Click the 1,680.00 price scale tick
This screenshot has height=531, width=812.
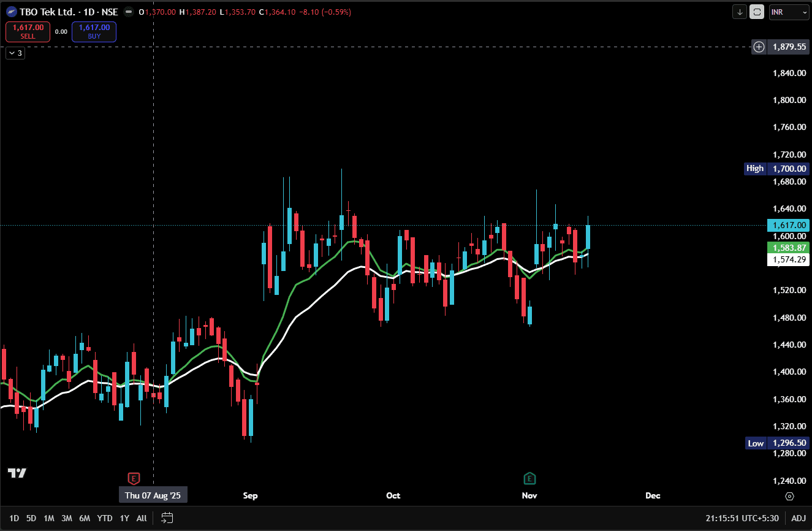coord(789,181)
